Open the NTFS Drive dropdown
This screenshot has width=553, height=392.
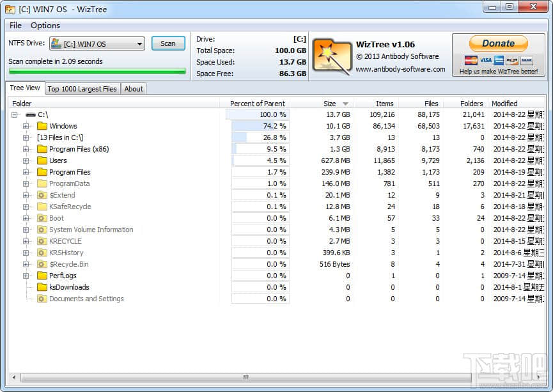pyautogui.click(x=97, y=43)
